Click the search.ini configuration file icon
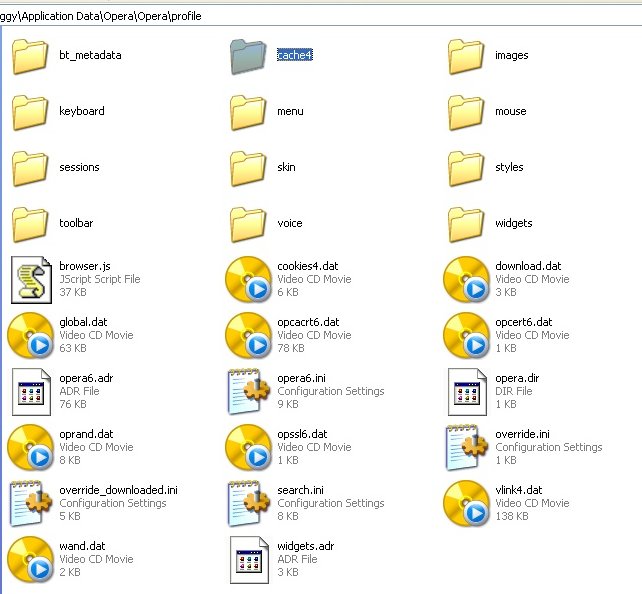The height and width of the screenshot is (594, 642). tap(247, 503)
